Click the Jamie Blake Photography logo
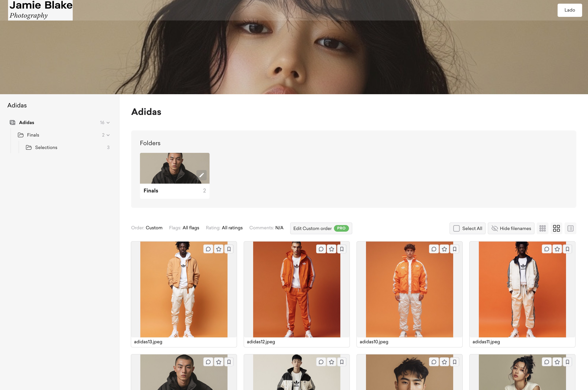588x390 pixels. (x=40, y=10)
